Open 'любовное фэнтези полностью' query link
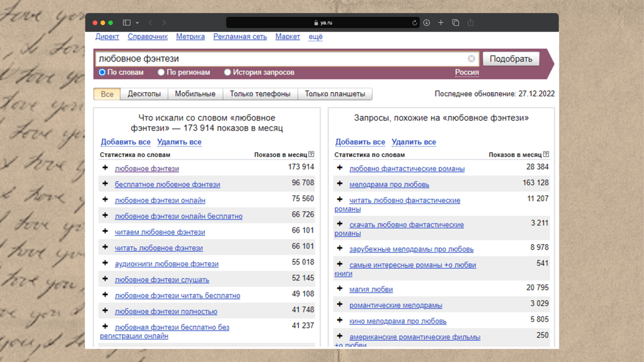The image size is (644, 362). pos(166,312)
